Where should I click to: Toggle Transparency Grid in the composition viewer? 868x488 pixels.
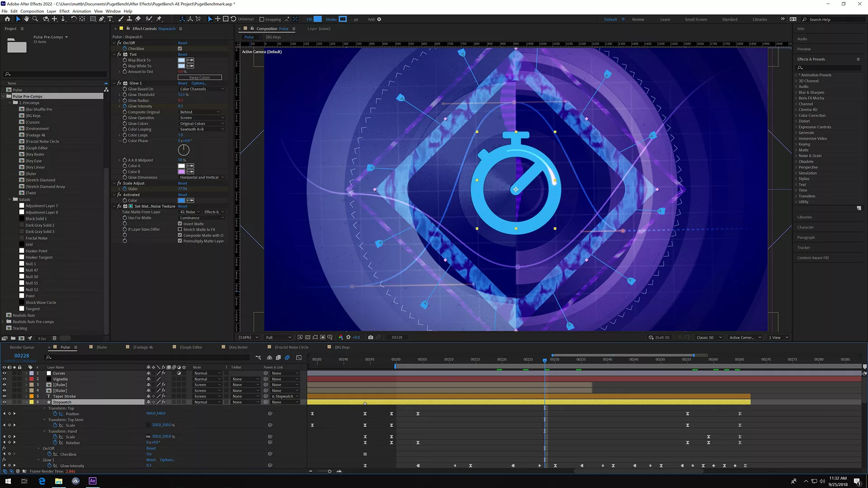(x=307, y=337)
